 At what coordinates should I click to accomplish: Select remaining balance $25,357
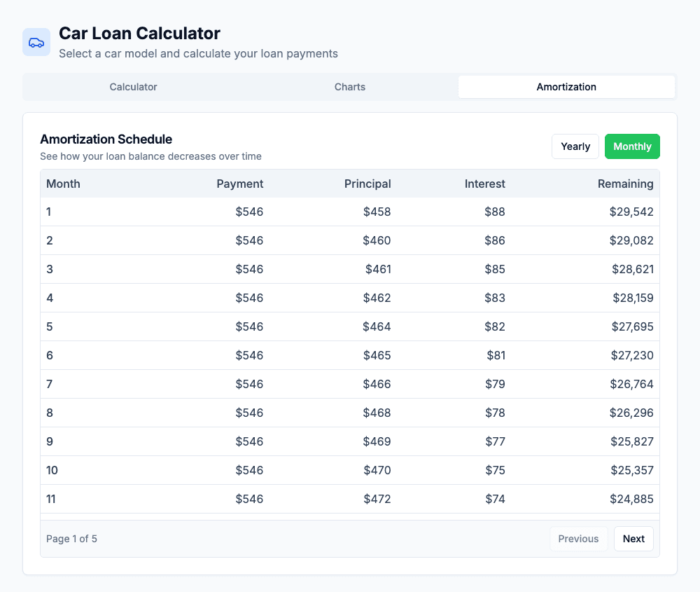631,470
